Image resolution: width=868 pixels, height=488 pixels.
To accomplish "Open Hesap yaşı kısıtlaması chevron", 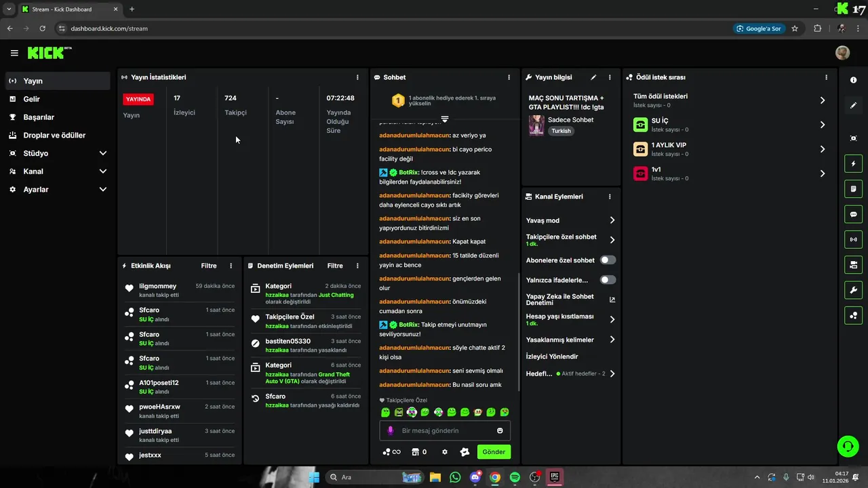I will click(x=612, y=319).
